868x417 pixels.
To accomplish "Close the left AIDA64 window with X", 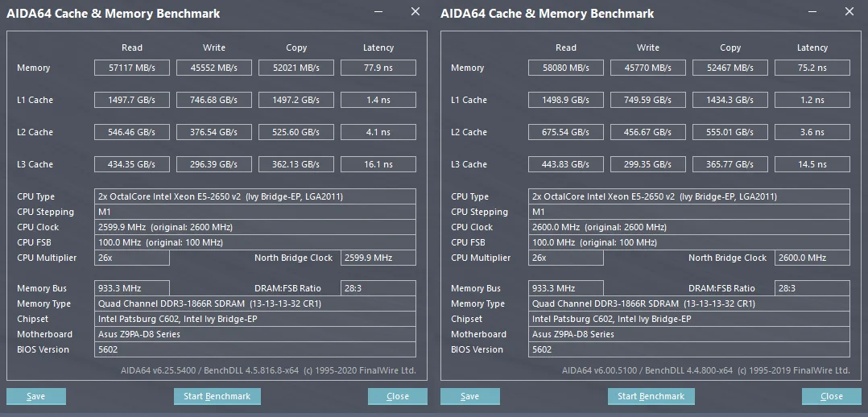I will (415, 11).
